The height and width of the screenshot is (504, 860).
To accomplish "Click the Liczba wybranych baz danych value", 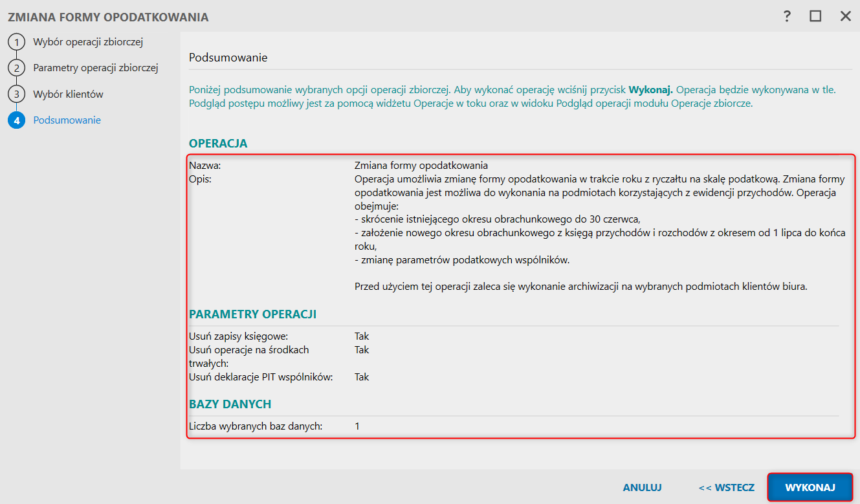I will (x=357, y=426).
